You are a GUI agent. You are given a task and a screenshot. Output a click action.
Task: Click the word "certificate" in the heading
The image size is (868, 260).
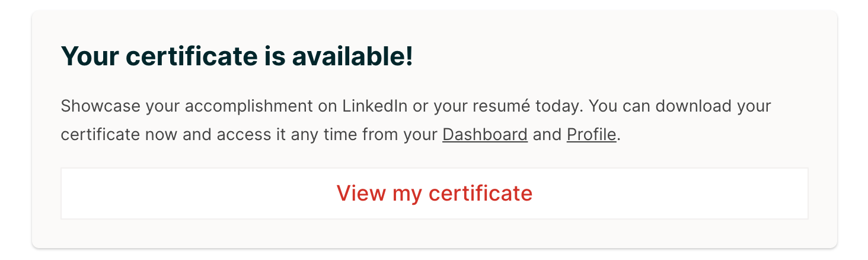click(191, 56)
